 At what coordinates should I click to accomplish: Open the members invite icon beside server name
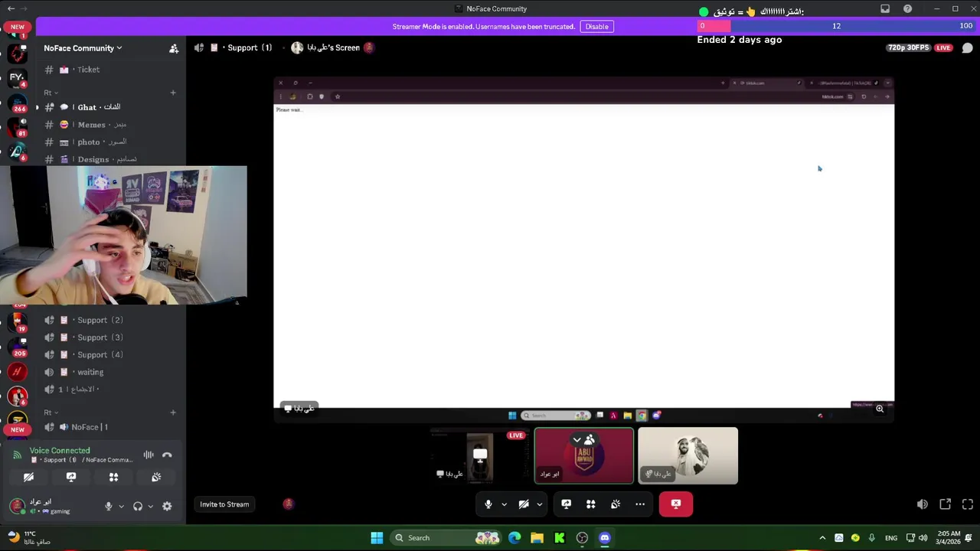tap(174, 48)
